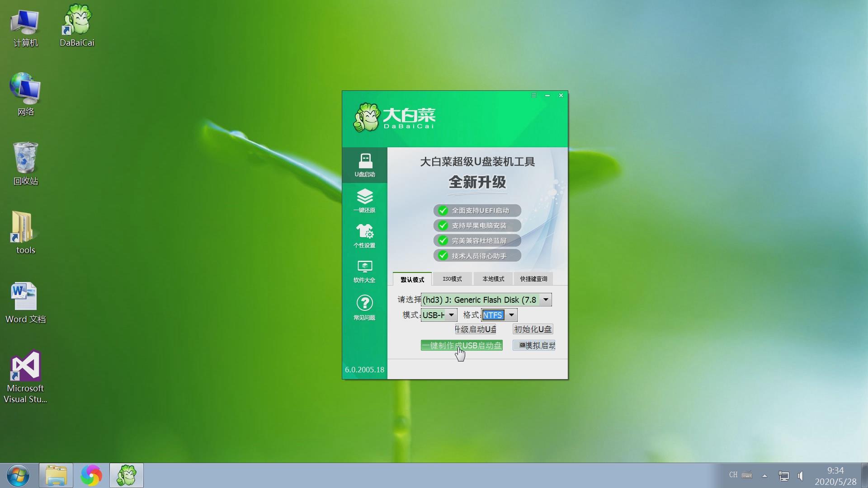Switch to the ISO模式 tab

[x=453, y=279]
